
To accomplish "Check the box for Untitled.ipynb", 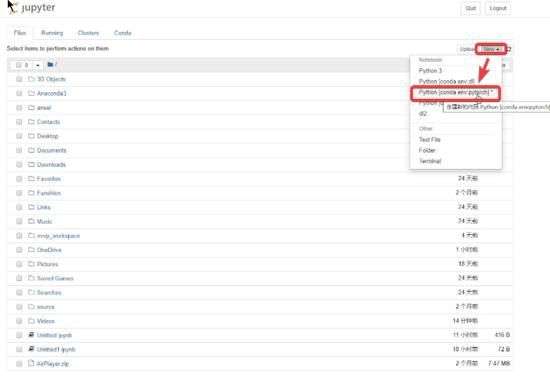I will (19, 335).
